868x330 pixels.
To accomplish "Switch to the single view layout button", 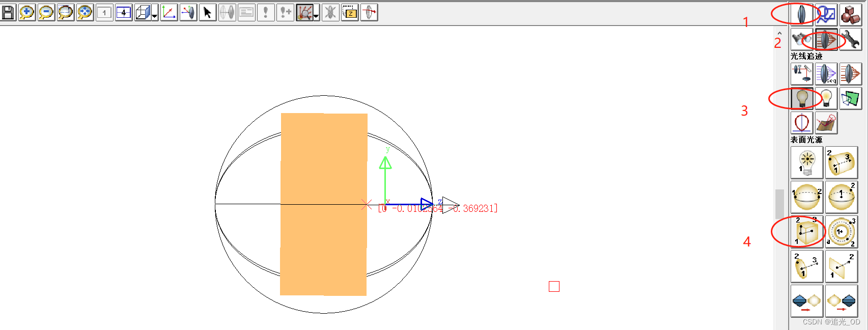I will (104, 12).
